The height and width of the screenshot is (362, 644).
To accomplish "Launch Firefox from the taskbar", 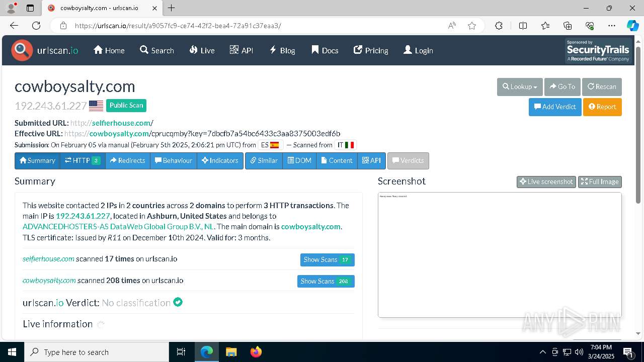I will click(x=256, y=352).
